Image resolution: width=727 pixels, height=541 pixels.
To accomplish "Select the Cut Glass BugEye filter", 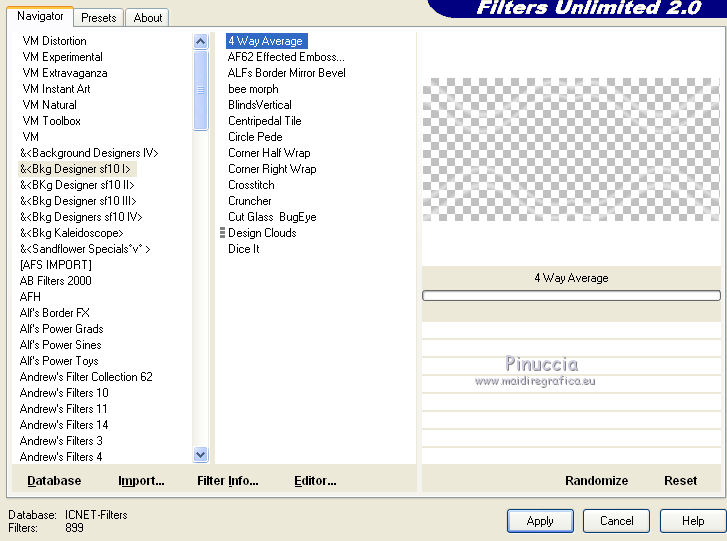I will point(272,217).
